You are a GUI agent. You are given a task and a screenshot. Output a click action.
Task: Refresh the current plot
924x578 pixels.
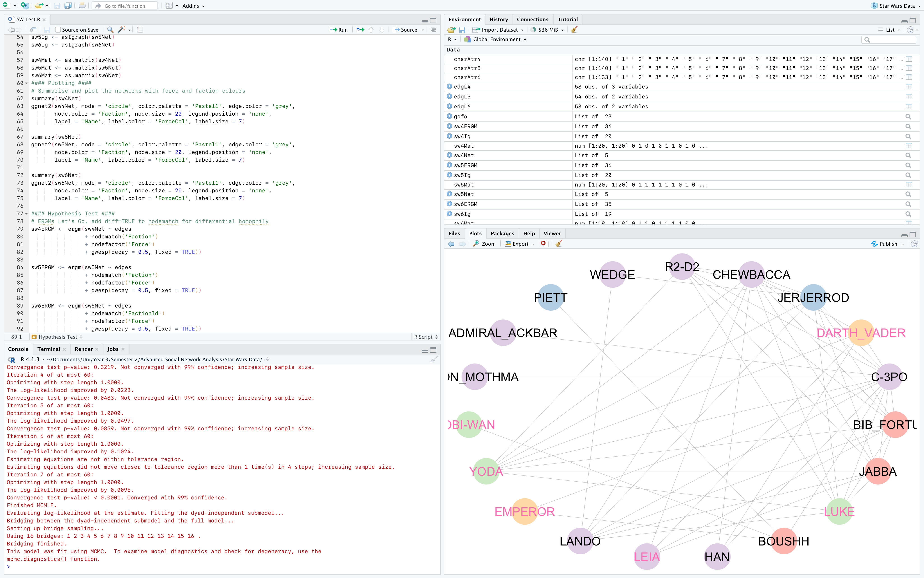[914, 244]
